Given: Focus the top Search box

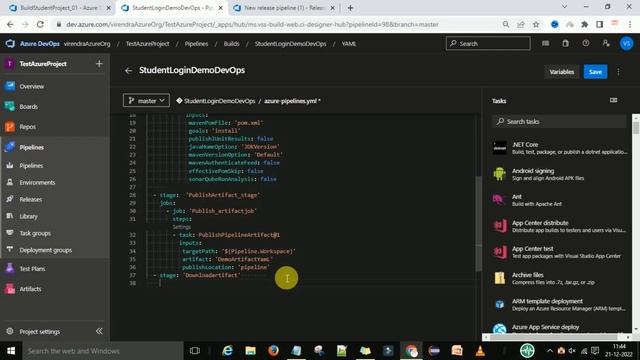Looking at the screenshot, I should coord(488,44).
